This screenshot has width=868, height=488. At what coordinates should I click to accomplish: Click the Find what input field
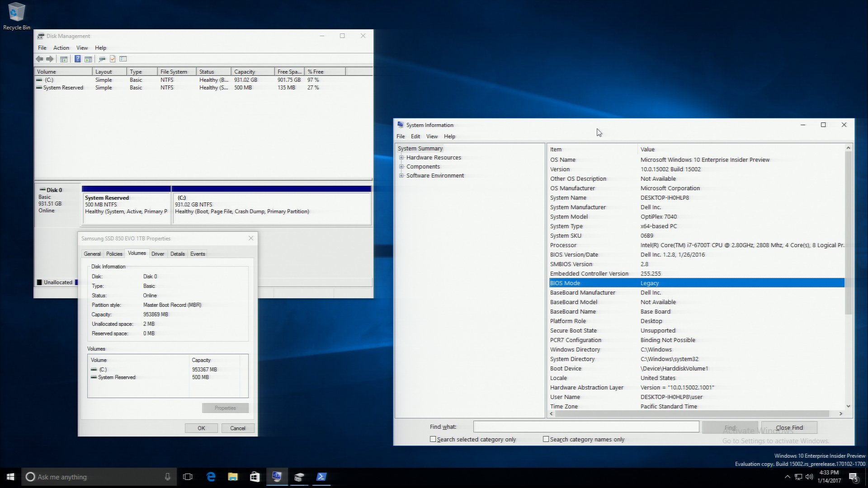586,427
